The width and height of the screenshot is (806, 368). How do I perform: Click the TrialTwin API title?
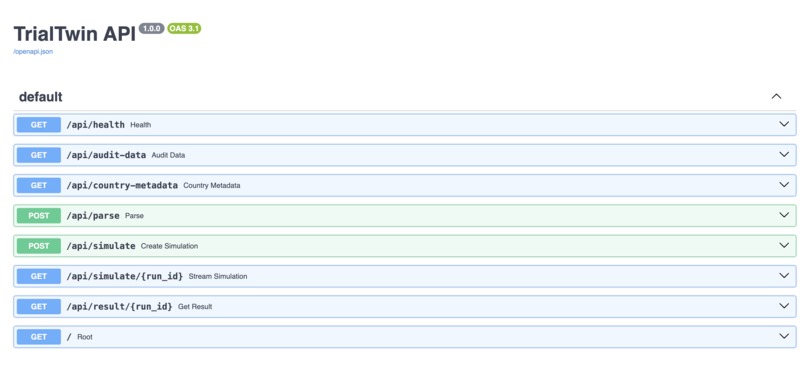(x=75, y=34)
